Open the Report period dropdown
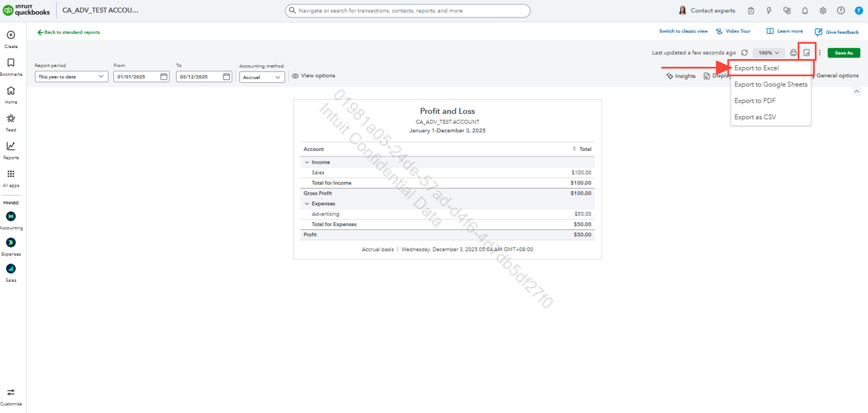 [x=71, y=77]
